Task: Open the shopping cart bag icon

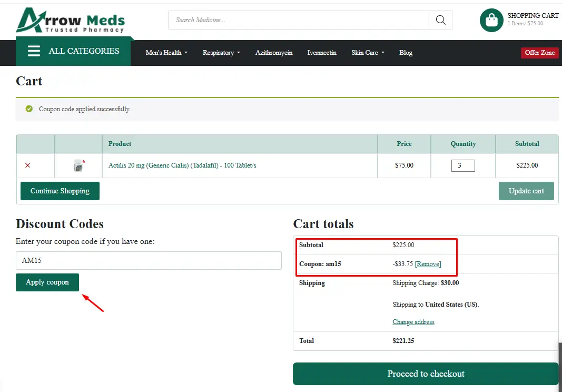Action: pos(491,21)
